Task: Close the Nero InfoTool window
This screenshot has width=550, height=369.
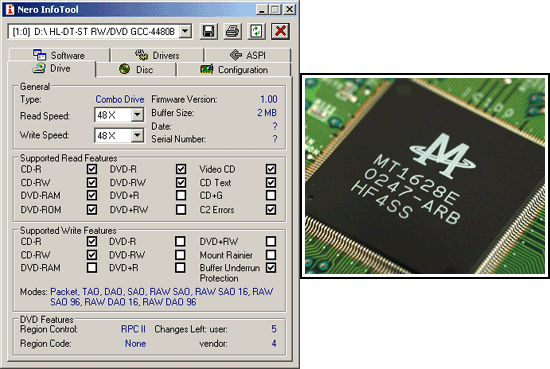Action: coord(289,9)
